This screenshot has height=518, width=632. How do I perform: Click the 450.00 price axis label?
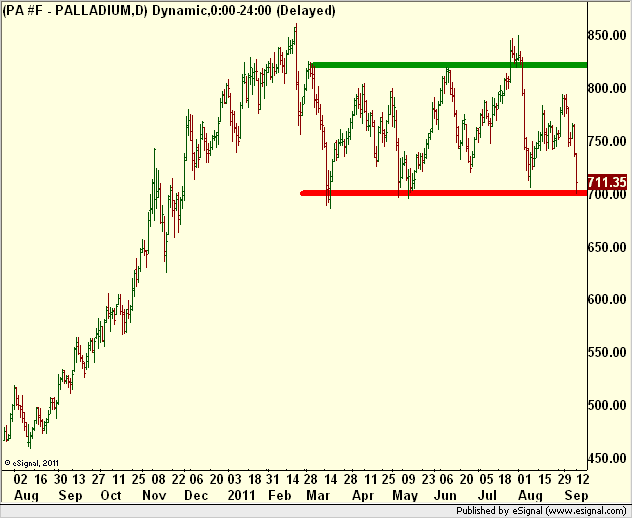point(607,458)
